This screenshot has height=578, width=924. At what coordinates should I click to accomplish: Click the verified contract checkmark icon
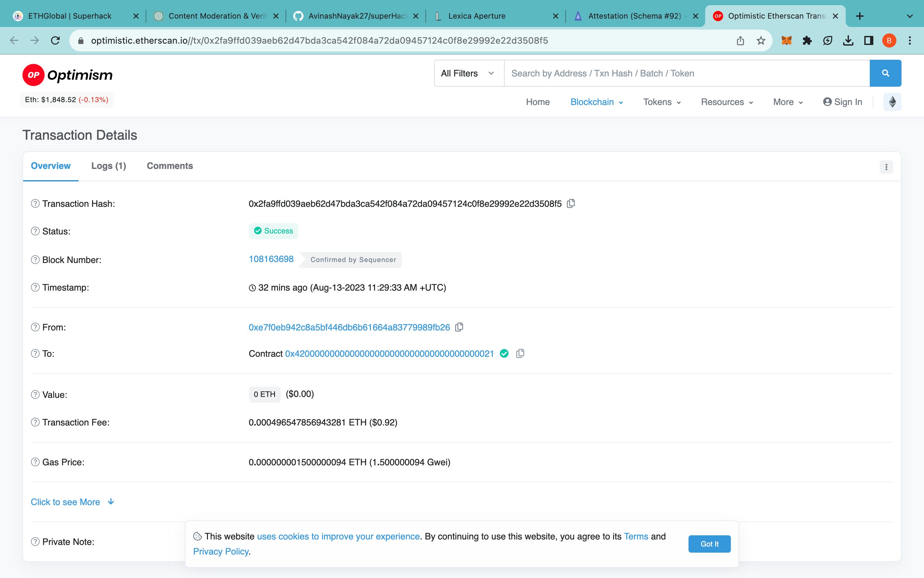(504, 354)
